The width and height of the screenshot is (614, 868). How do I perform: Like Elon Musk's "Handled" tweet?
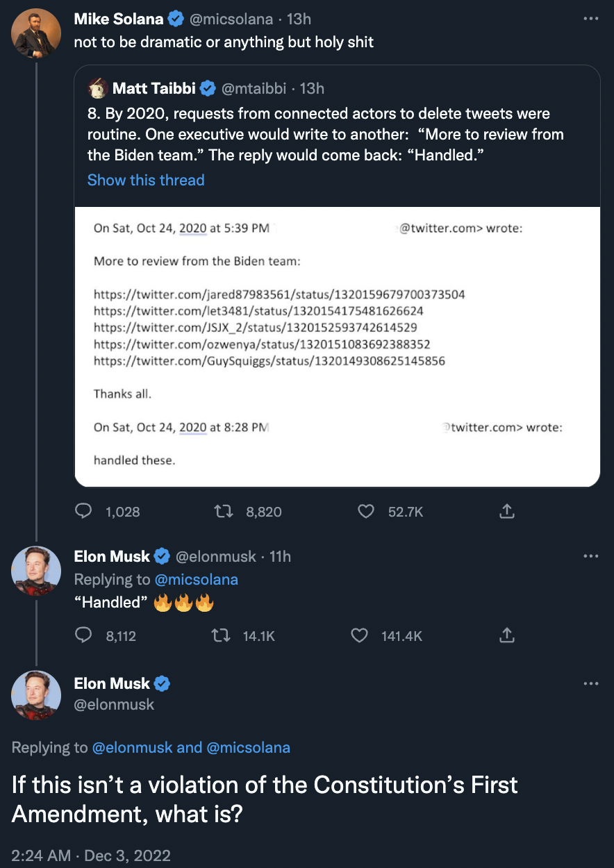click(360, 635)
